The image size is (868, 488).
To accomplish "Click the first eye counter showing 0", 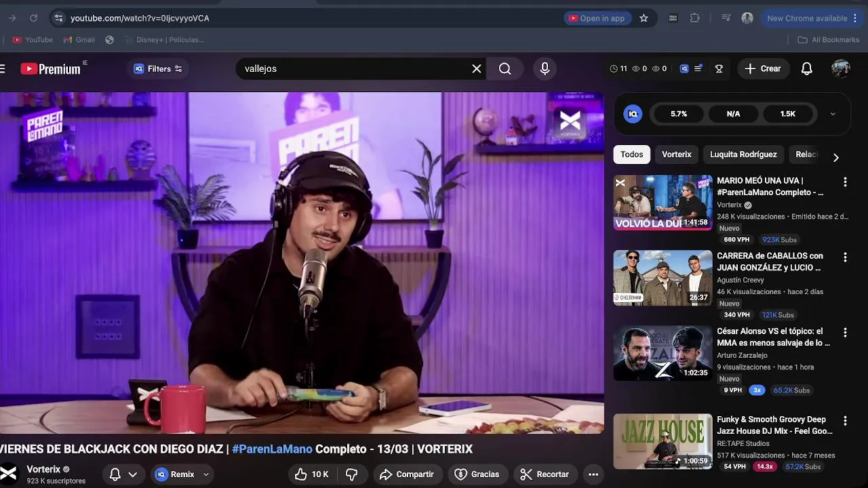I will (x=639, y=68).
